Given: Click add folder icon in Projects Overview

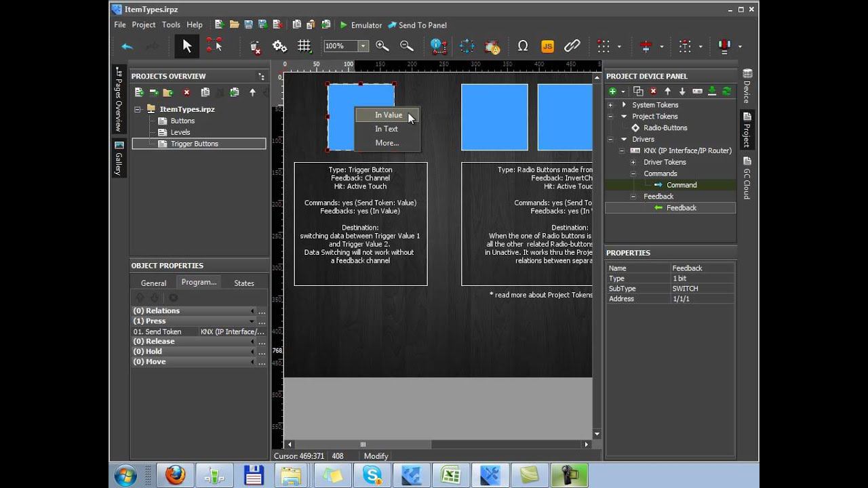Looking at the screenshot, I should coord(167,92).
